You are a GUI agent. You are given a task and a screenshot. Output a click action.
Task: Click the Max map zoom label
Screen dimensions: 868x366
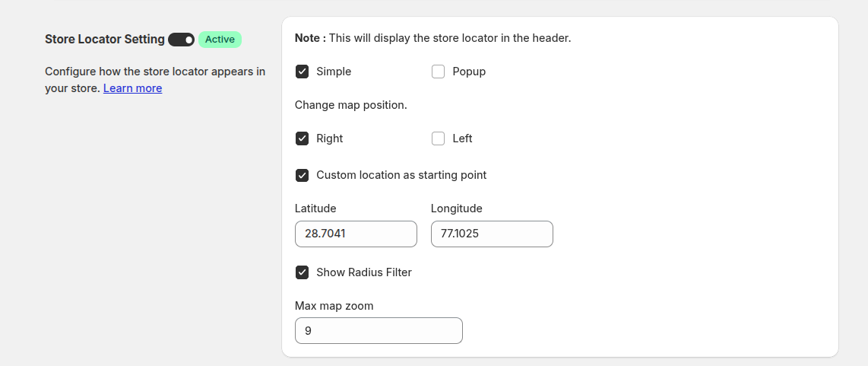[x=334, y=306]
